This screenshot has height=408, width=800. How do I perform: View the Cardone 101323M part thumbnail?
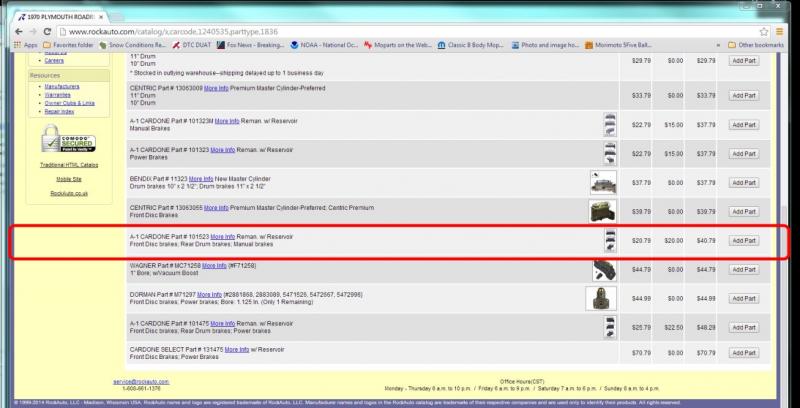click(610, 125)
